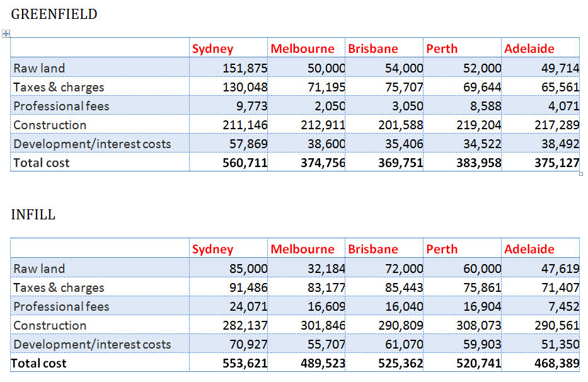This screenshot has height=382, width=588.
Task: Select the Sydney header in the Greenfield table
Action: pyautogui.click(x=212, y=49)
